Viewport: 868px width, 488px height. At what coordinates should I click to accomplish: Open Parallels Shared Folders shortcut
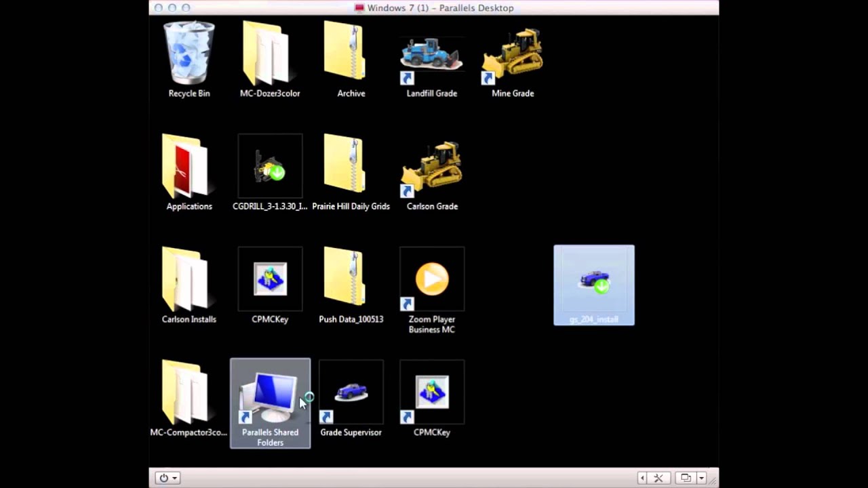[270, 403]
